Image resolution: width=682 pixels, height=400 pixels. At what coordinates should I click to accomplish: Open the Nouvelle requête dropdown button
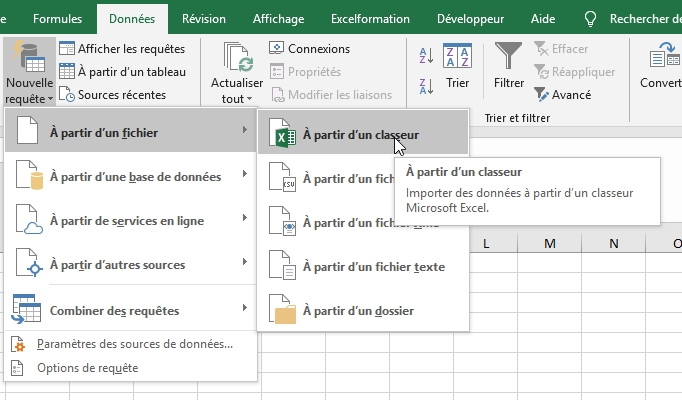pyautogui.click(x=30, y=72)
